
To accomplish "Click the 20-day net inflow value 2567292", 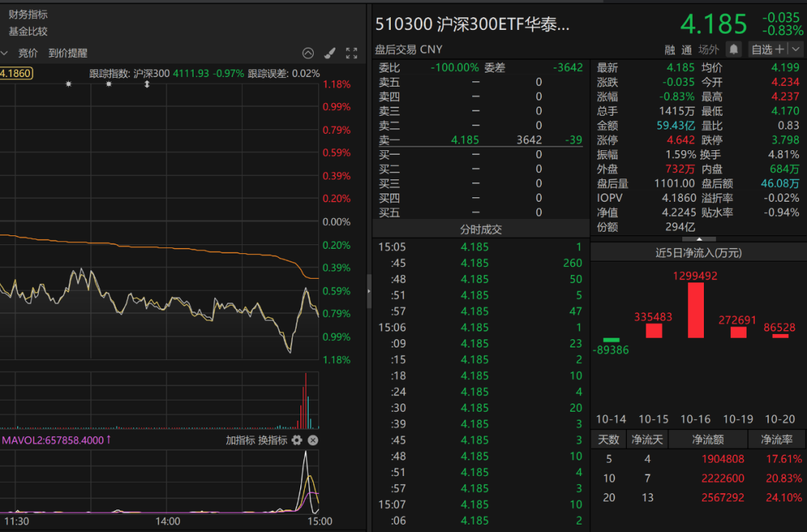I will (723, 498).
